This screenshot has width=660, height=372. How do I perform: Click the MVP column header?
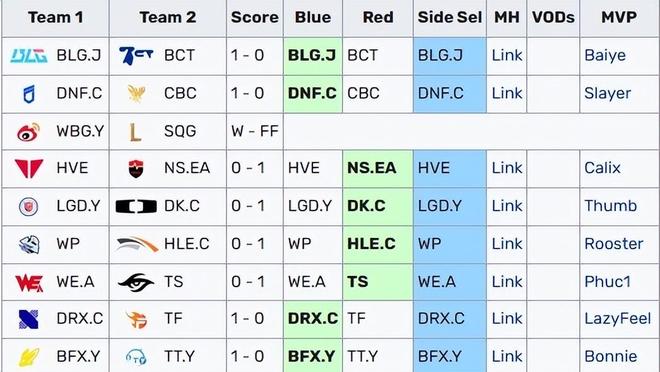point(619,18)
